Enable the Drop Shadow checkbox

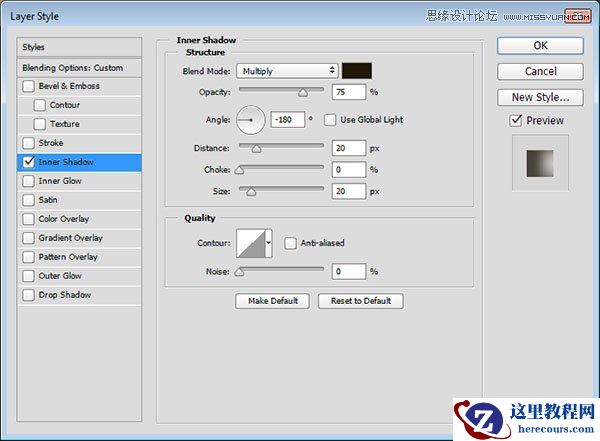[28, 295]
